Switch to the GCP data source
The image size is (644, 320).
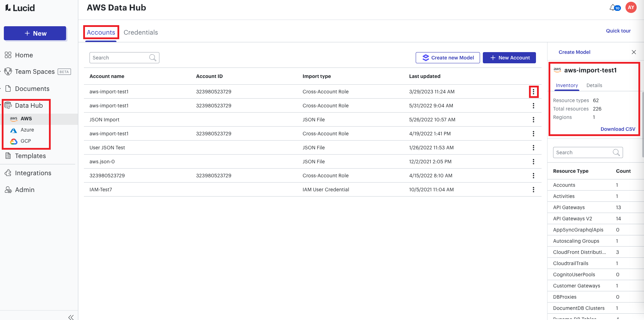point(26,141)
